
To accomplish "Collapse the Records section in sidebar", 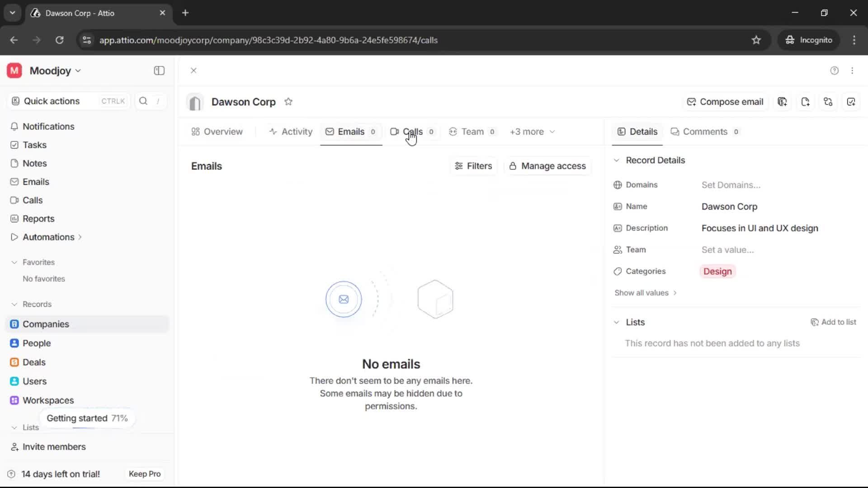I will pos(14,304).
